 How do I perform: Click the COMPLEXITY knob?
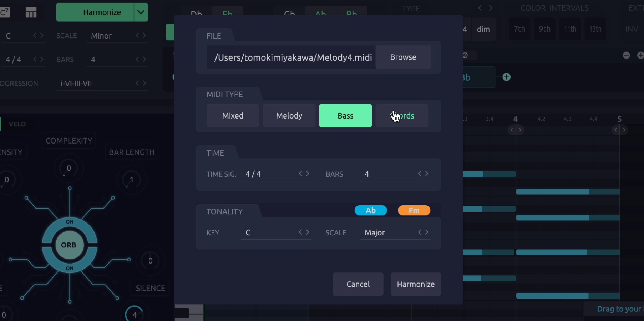[69, 168]
